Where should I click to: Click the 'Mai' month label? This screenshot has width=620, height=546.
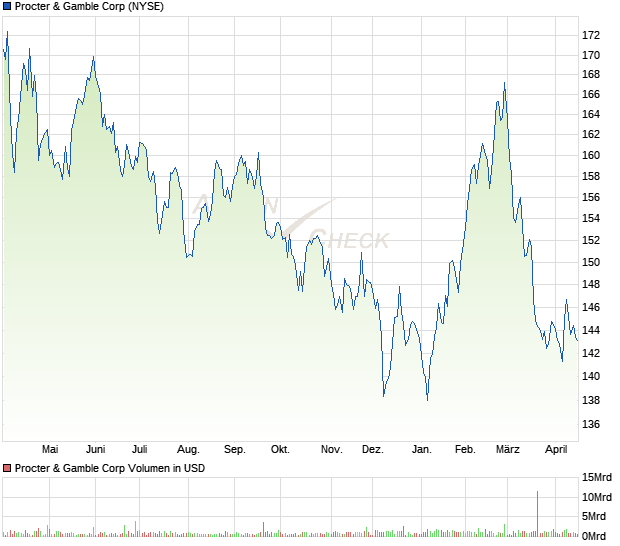pos(50,449)
